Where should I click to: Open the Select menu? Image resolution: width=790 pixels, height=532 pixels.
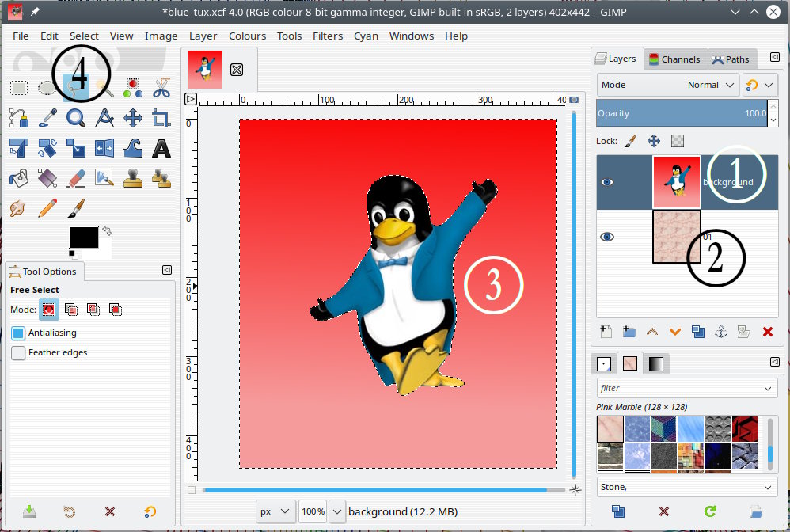pyautogui.click(x=84, y=36)
